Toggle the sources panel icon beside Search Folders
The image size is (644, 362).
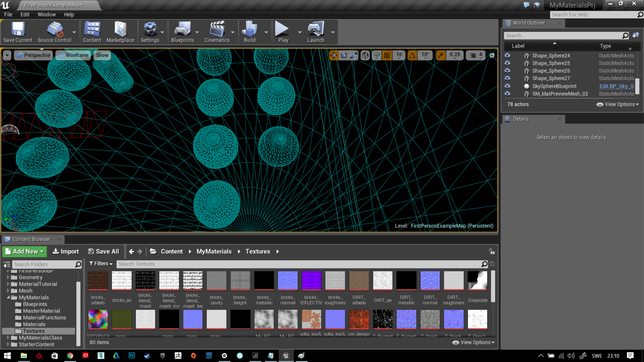pyautogui.click(x=7, y=264)
